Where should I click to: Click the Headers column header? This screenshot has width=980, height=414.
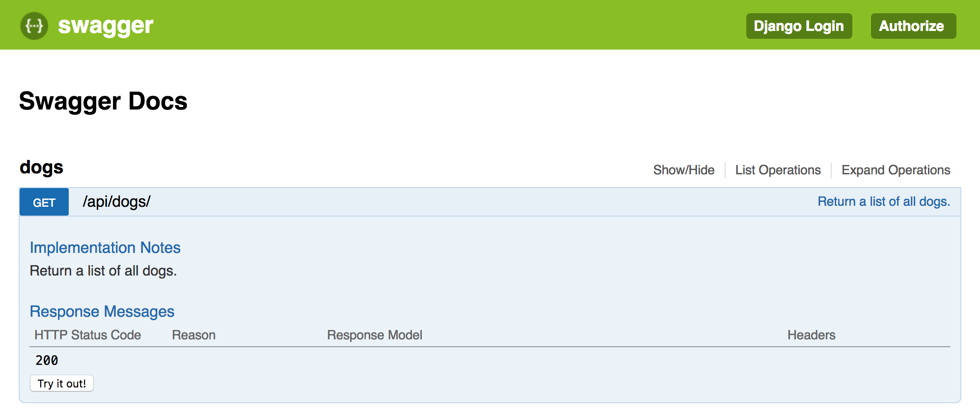(x=811, y=335)
